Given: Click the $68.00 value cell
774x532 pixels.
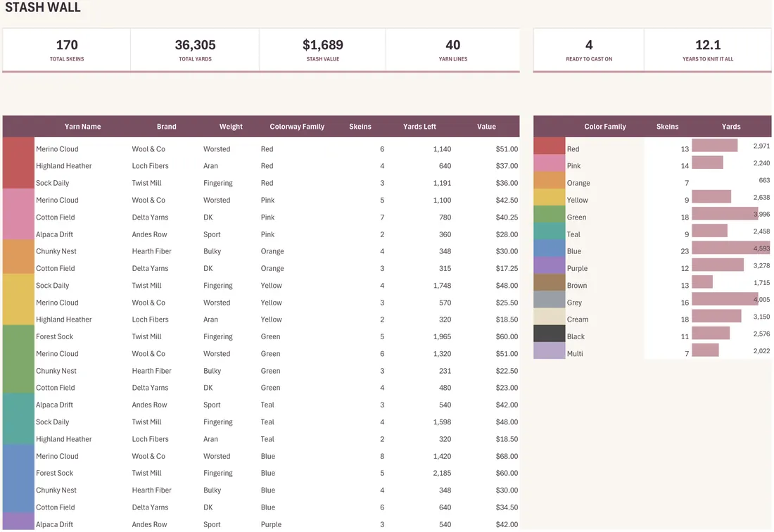Looking at the screenshot, I should (507, 456).
